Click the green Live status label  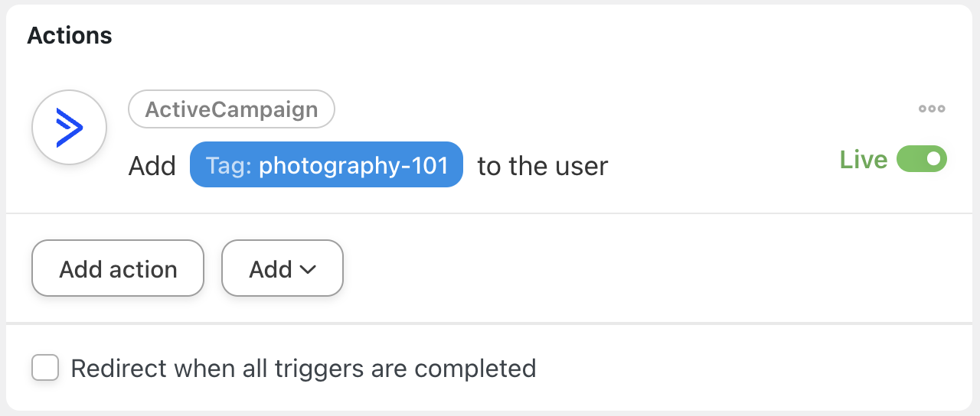[863, 159]
